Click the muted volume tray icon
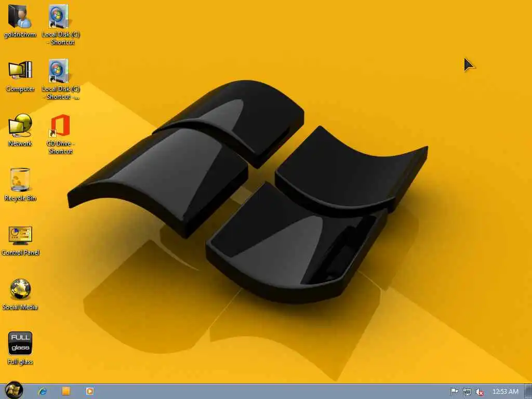 480,392
